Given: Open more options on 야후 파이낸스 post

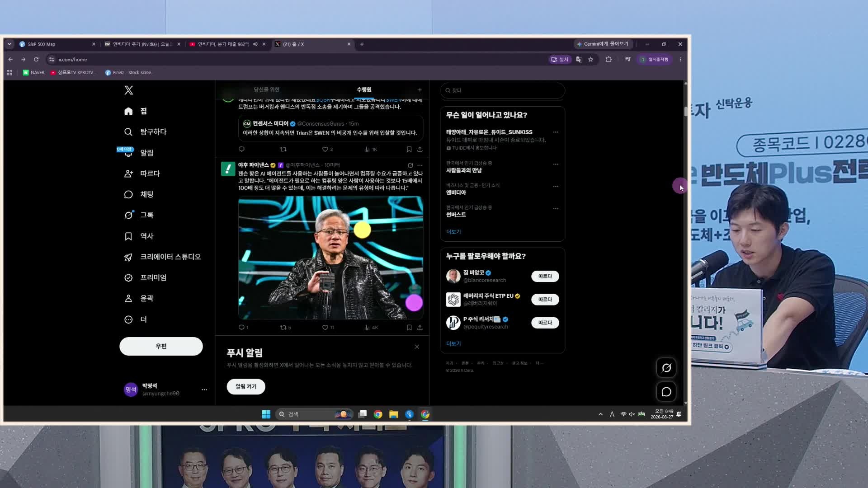Looking at the screenshot, I should [420, 165].
